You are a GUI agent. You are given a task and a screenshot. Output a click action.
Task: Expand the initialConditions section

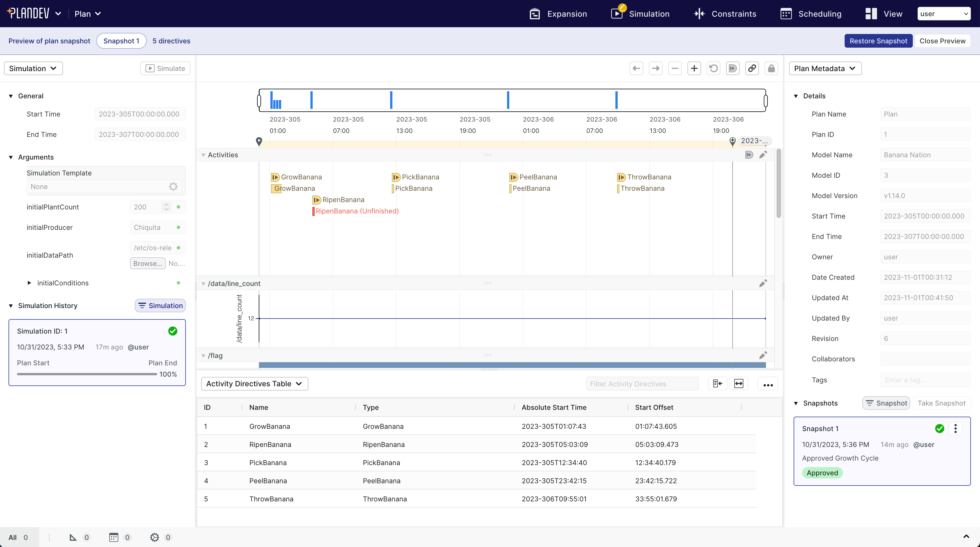[29, 283]
